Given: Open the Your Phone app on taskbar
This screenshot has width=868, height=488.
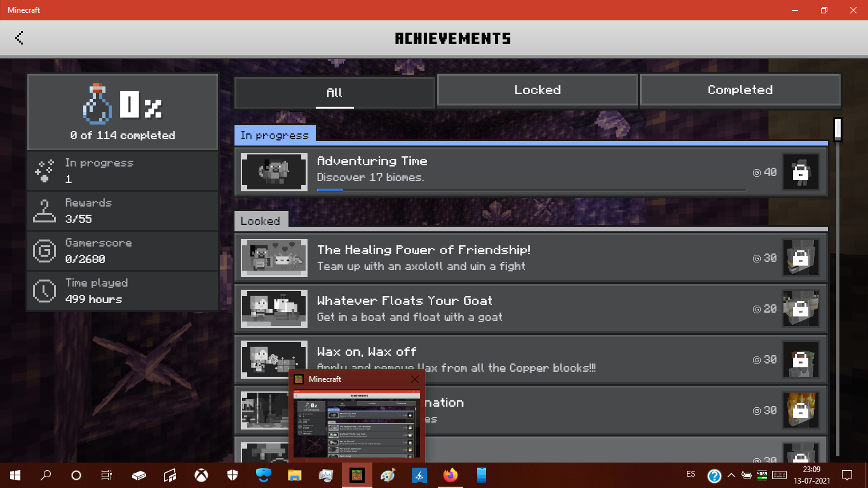Looking at the screenshot, I should point(482,475).
